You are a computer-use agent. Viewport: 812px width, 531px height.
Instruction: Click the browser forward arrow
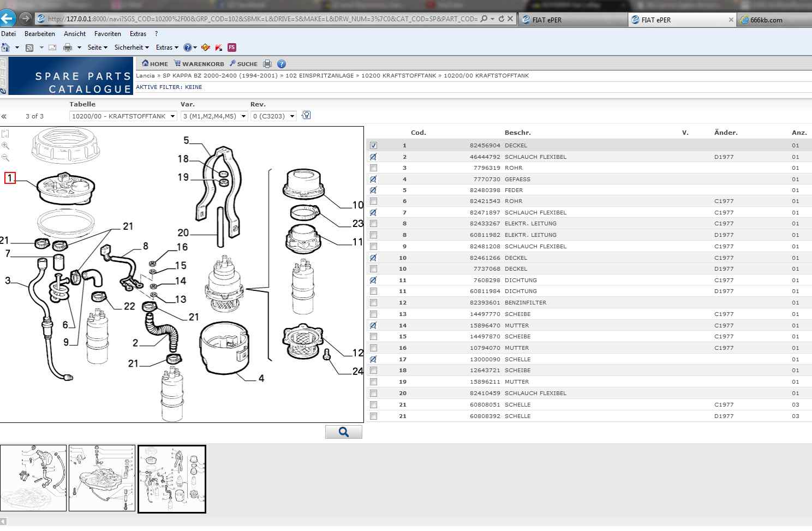(x=25, y=19)
